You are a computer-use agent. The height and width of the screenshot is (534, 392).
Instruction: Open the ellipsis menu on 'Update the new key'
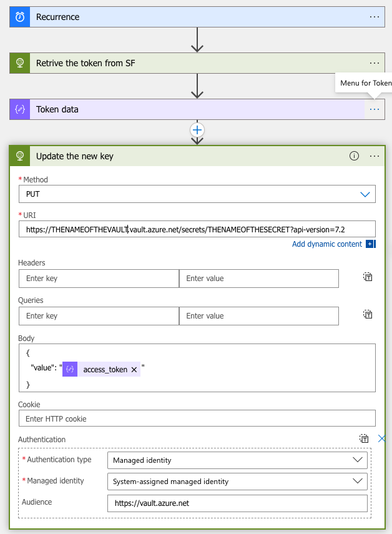point(374,156)
